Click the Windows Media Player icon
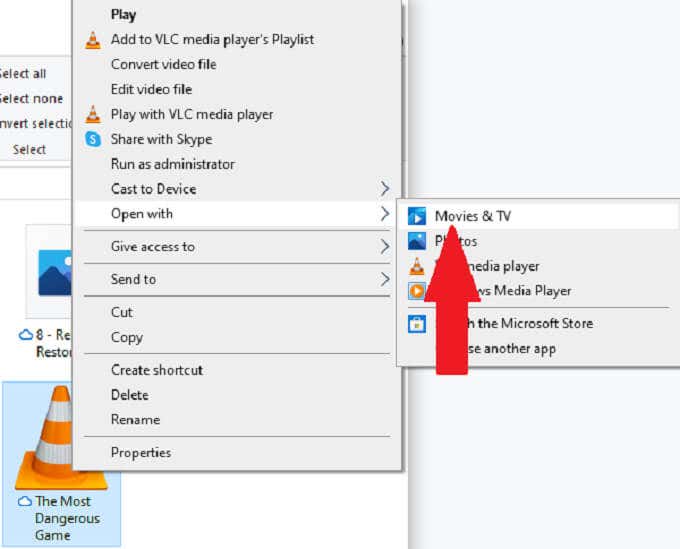Screen dimensions: 680x549 [x=417, y=291]
